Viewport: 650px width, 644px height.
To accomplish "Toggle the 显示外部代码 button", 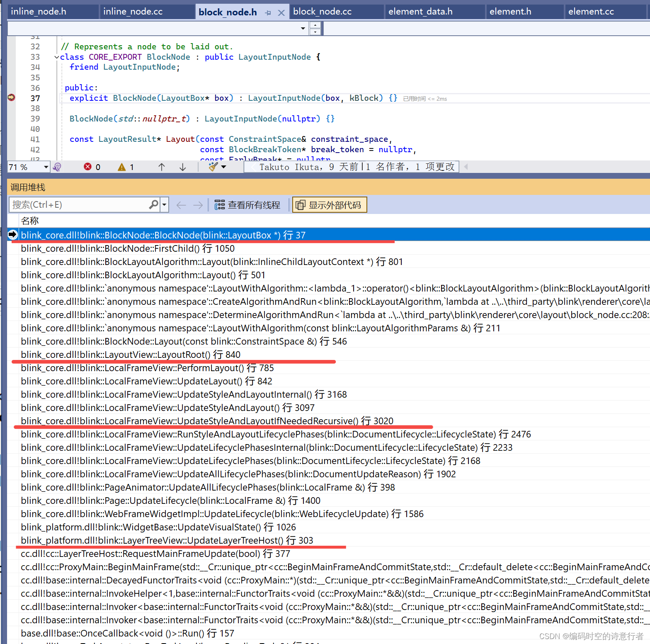I will click(330, 205).
